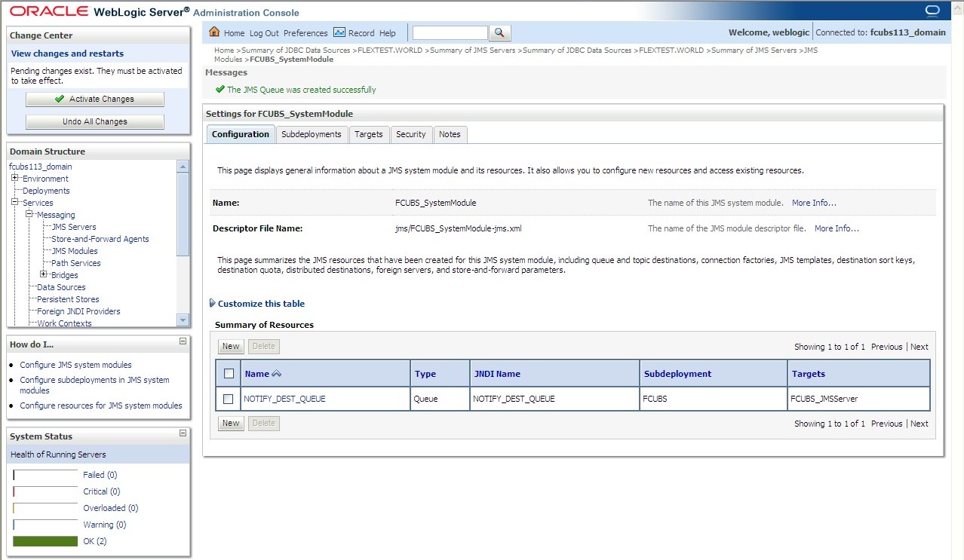Click Domain Structure scroll down arrow

click(x=183, y=320)
